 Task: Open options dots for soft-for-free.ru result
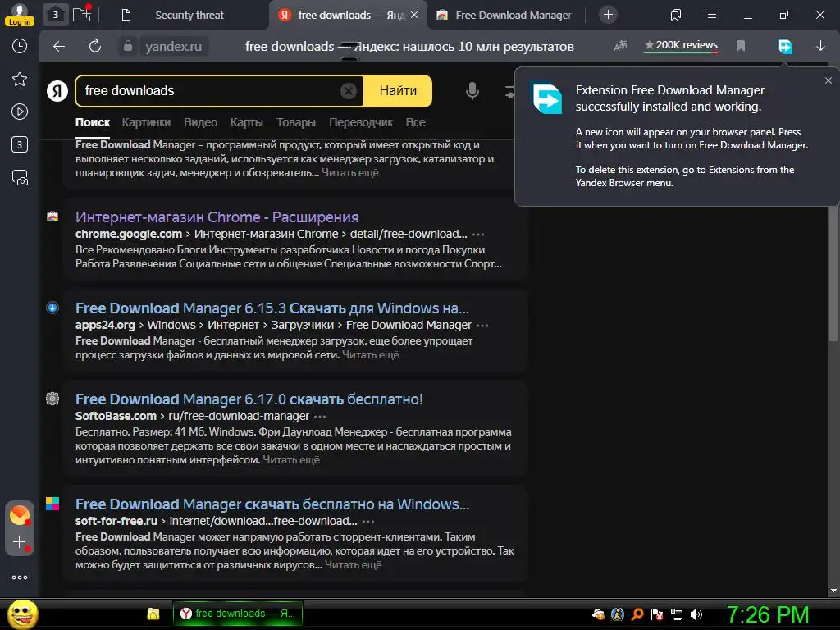368,521
